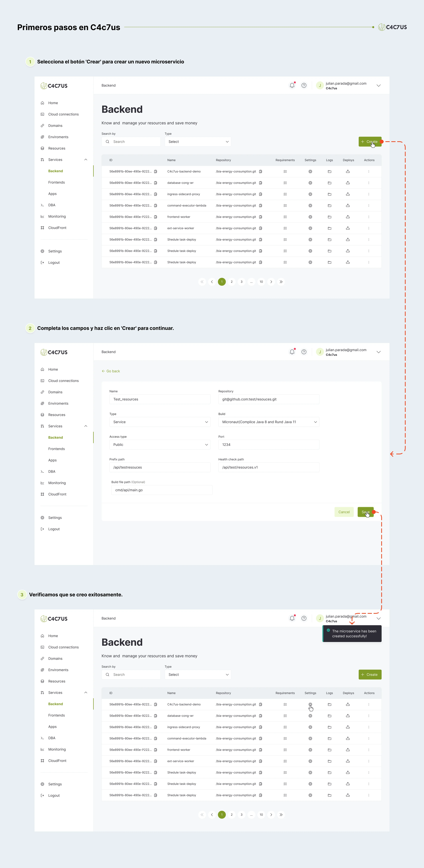The height and width of the screenshot is (868, 424).
Task: Click the Search field in step 1 screen
Action: tap(131, 142)
